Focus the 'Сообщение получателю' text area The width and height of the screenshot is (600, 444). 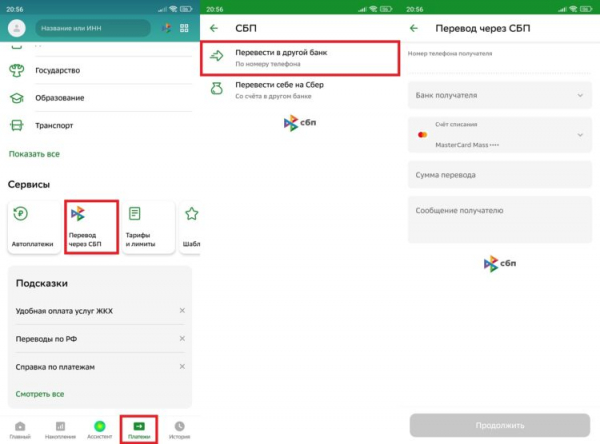point(500,220)
